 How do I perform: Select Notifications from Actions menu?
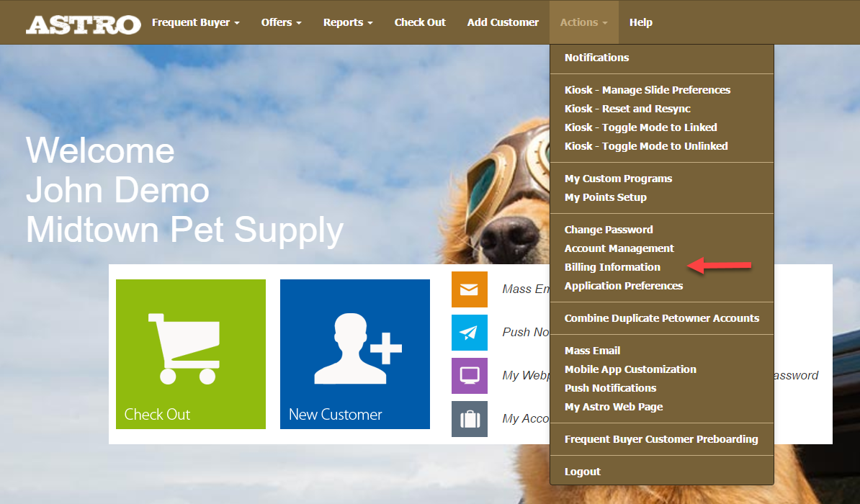pyautogui.click(x=596, y=58)
